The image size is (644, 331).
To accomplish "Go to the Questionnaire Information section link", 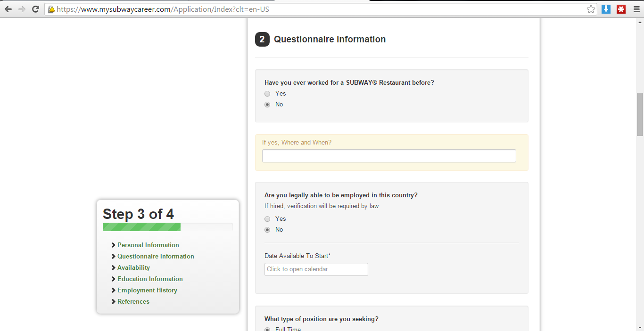I will click(156, 256).
